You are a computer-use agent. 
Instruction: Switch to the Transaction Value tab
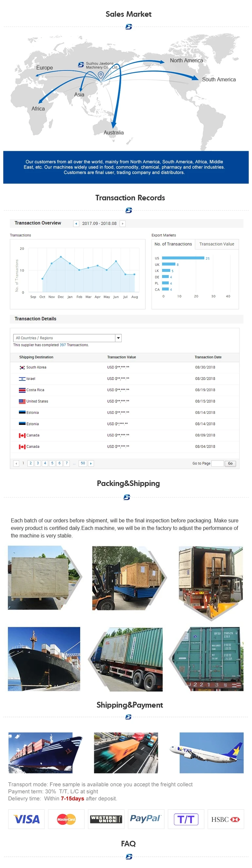pyautogui.click(x=217, y=244)
